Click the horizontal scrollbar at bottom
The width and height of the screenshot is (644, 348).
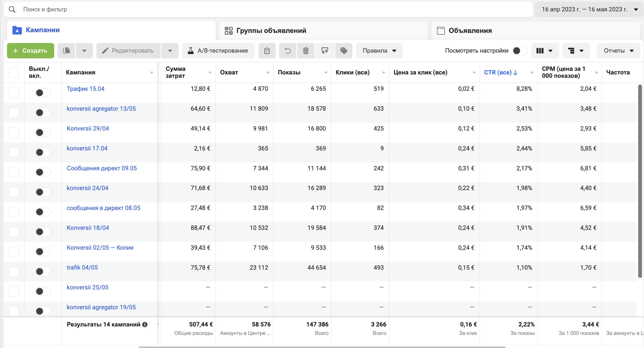pyautogui.click(x=321, y=347)
